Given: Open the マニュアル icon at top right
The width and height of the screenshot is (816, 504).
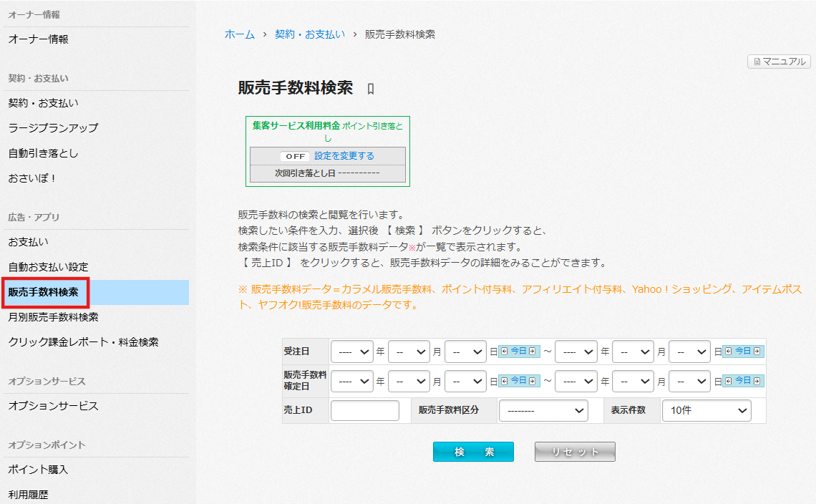Looking at the screenshot, I should click(778, 62).
